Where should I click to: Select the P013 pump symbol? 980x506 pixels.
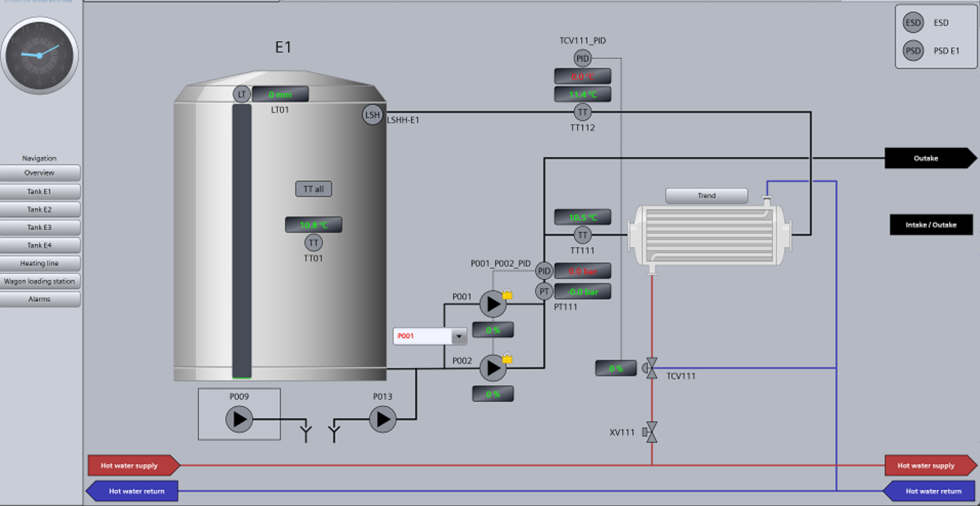383,419
